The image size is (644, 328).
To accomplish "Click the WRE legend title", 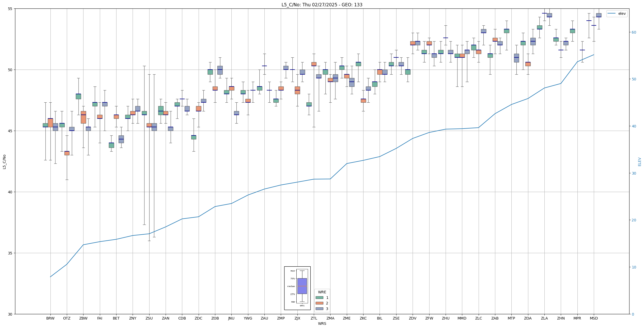I will pos(322,292).
